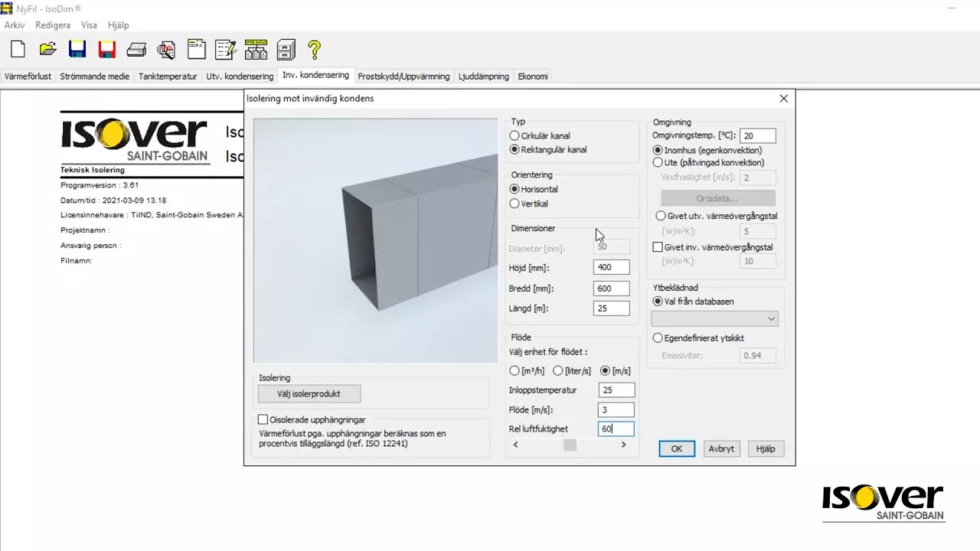980x551 pixels.
Task: Click the disabled Ortsdata... button
Action: pyautogui.click(x=718, y=198)
